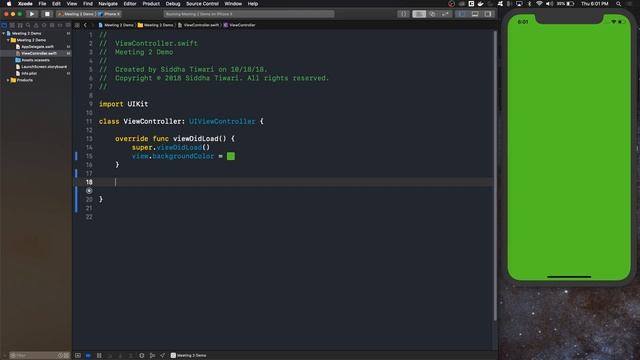Open Debug Memory Graph
This screenshot has height=360, width=640.
pyautogui.click(x=152, y=356)
